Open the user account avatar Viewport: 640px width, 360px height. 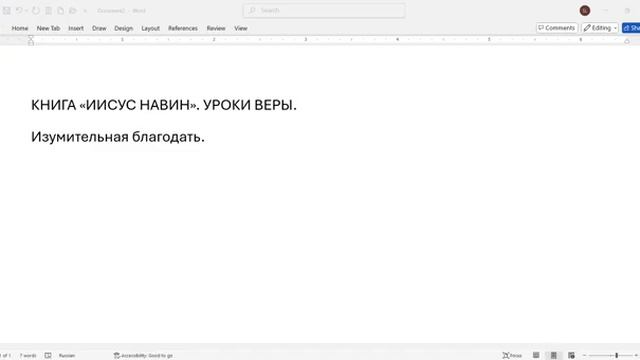click(x=584, y=11)
